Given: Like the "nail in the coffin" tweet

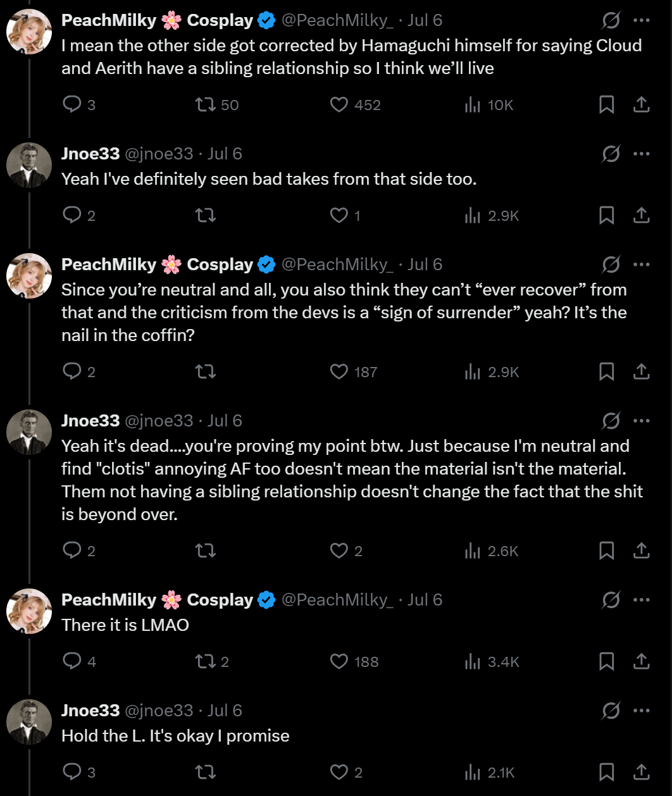Looking at the screenshot, I should coord(354,371).
